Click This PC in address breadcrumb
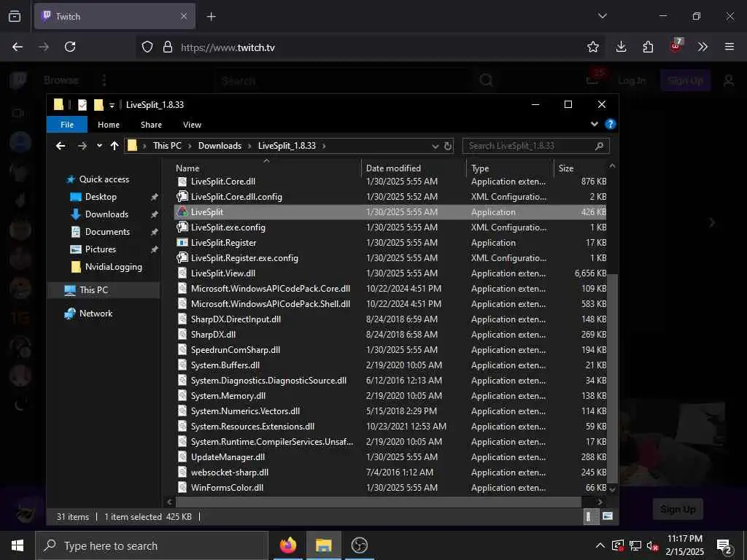747x560 pixels. [x=167, y=146]
